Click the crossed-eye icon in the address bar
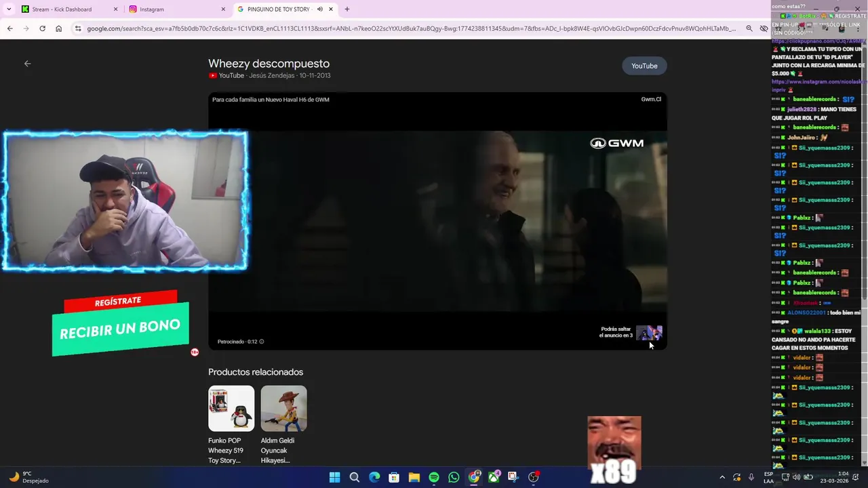 [x=764, y=28]
